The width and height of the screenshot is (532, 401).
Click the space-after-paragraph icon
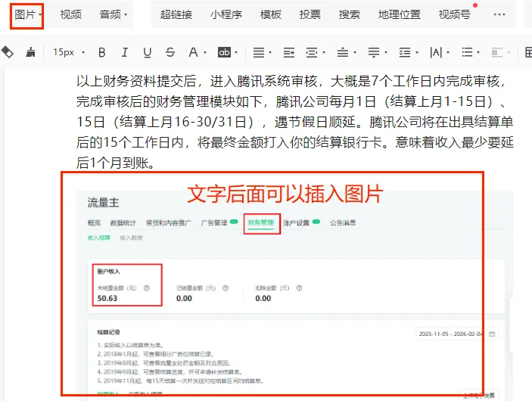tap(374, 53)
